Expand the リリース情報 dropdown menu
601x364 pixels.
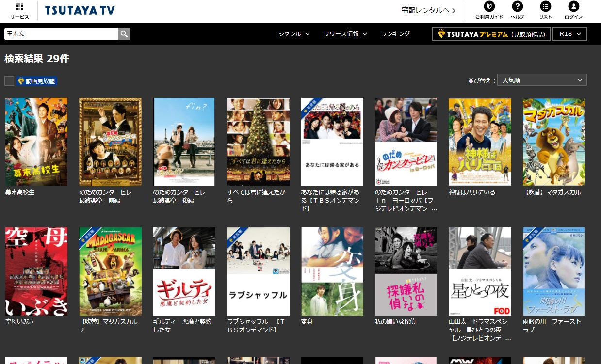(x=345, y=34)
